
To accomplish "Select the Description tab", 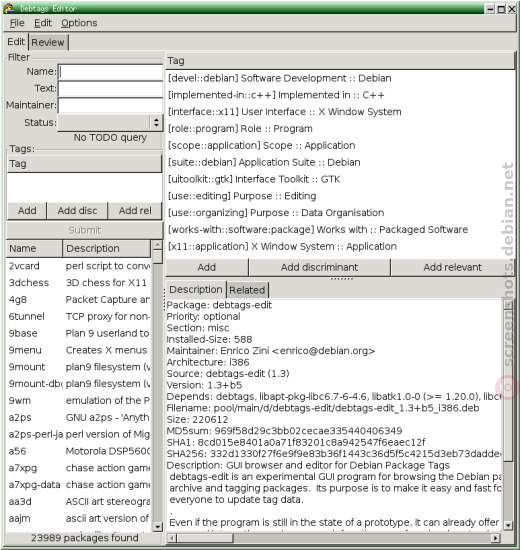I will pos(196,289).
